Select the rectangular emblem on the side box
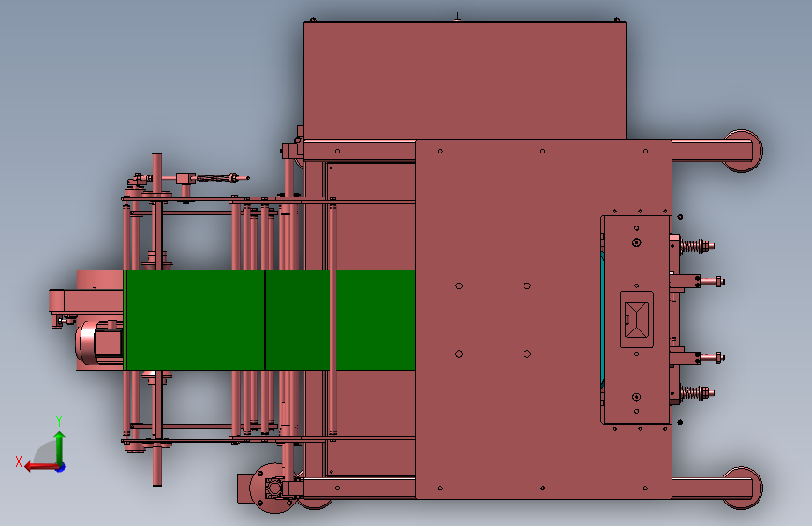The width and height of the screenshot is (812, 526). [x=637, y=319]
